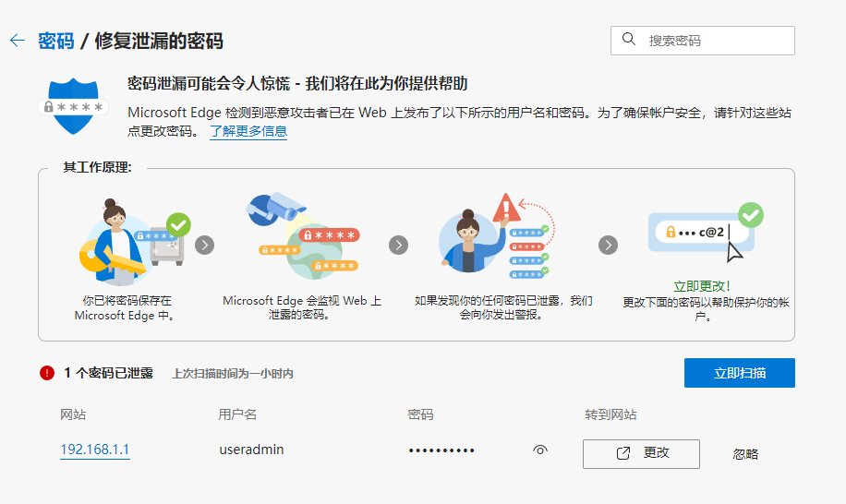Open the 密码 breadcrumb link
Image resolution: width=846 pixels, height=504 pixels.
(56, 41)
